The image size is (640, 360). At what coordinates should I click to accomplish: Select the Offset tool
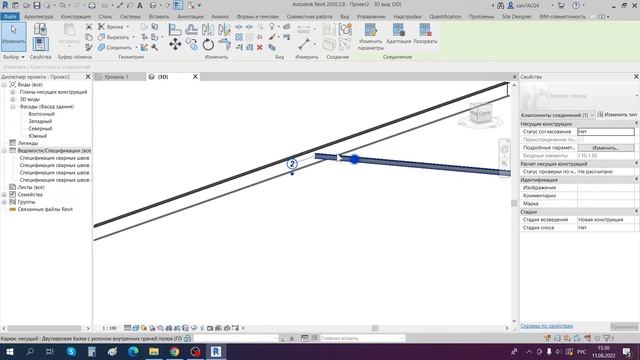tap(191, 29)
